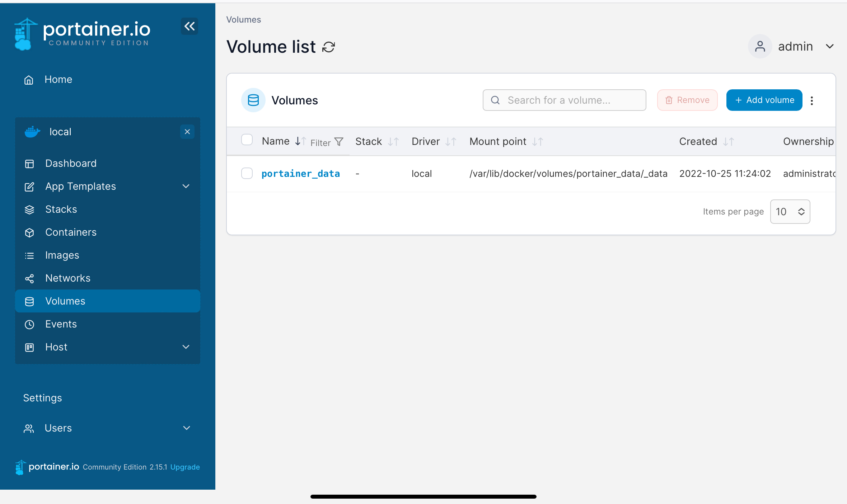Open the Name filter funnel icon

click(x=338, y=142)
